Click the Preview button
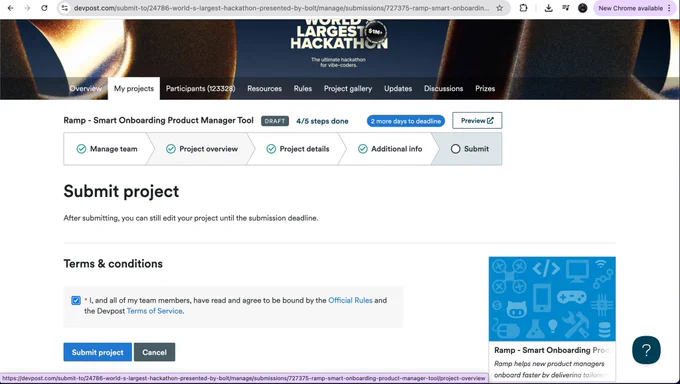Viewport: 680px width, 384px height. pos(477,121)
